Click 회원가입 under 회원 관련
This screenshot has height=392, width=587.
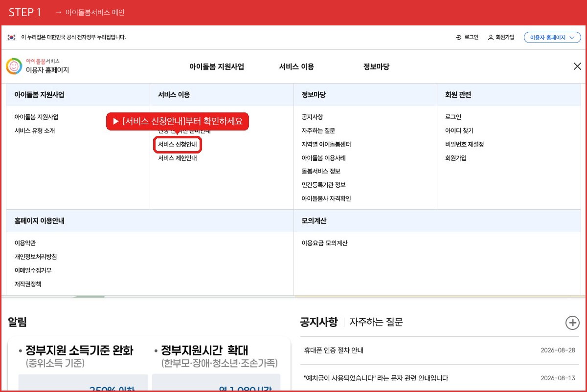(456, 158)
